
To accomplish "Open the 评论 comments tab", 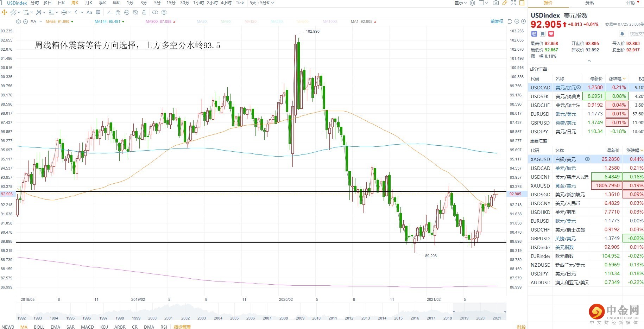I will 631,3.
